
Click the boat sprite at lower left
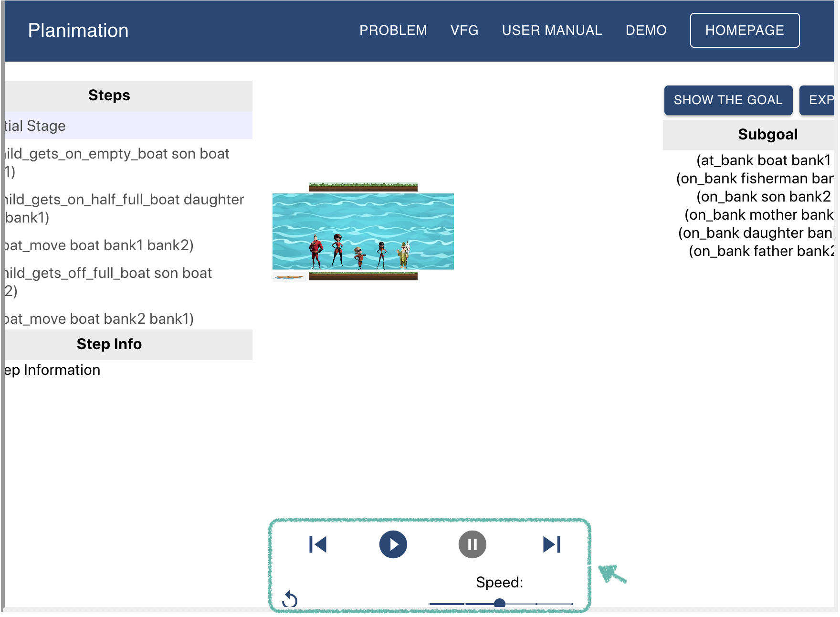289,277
